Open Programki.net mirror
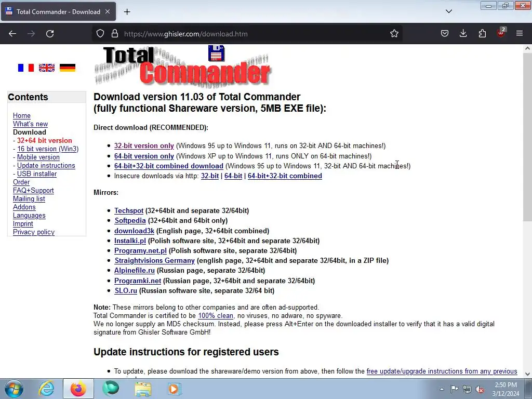The image size is (532, 399). (137, 281)
